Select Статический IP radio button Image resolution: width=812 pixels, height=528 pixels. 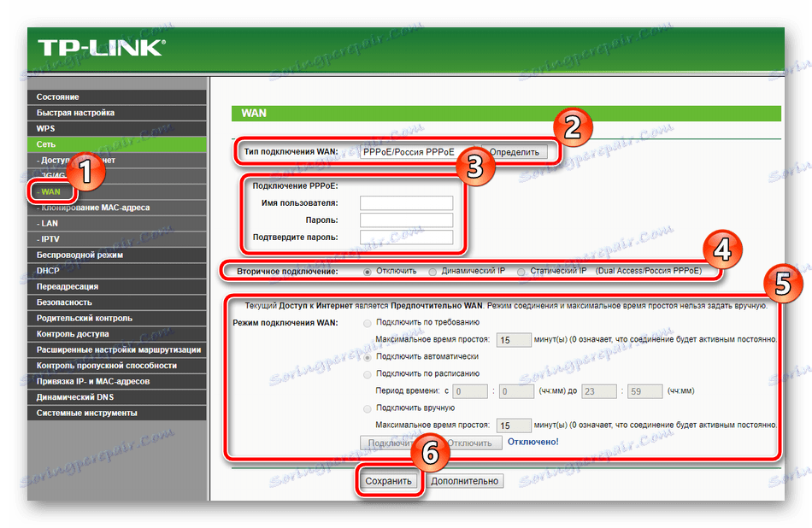coord(521,271)
